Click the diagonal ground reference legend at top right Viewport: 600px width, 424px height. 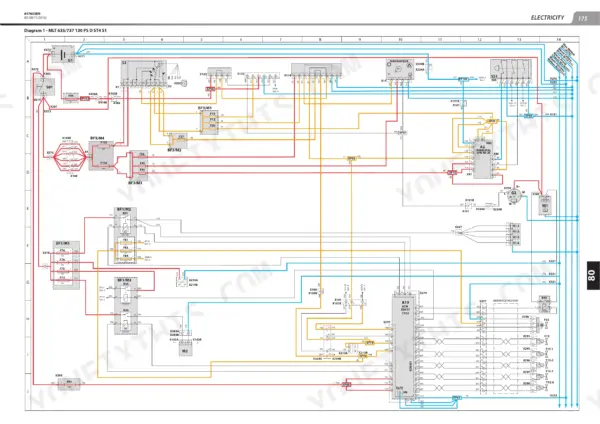[x=561, y=59]
